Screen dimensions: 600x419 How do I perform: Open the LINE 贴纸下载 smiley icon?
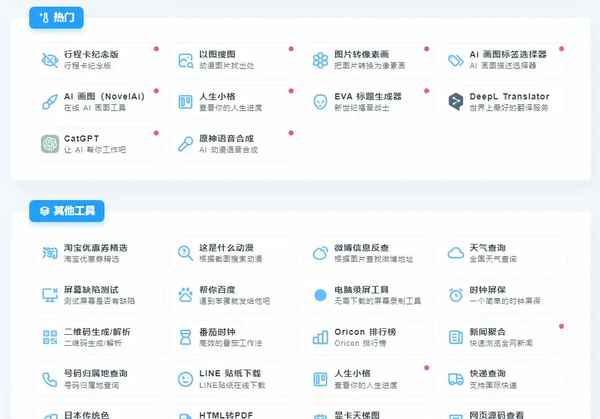click(x=186, y=379)
